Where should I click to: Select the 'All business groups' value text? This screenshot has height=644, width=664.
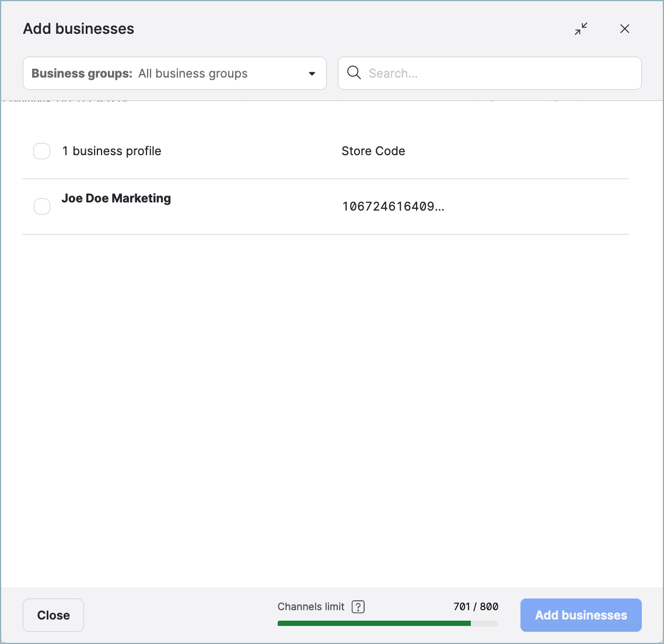(x=193, y=73)
